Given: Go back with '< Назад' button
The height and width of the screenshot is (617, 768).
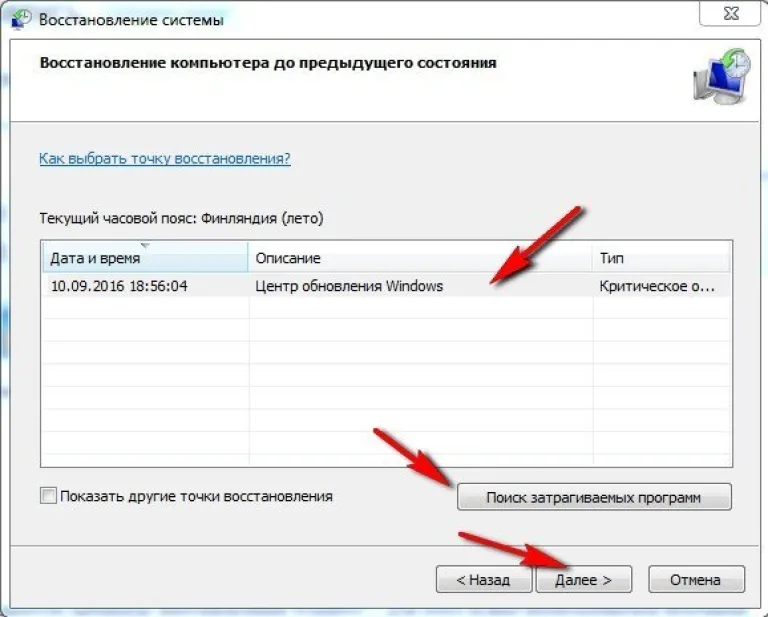Looking at the screenshot, I should 483,580.
